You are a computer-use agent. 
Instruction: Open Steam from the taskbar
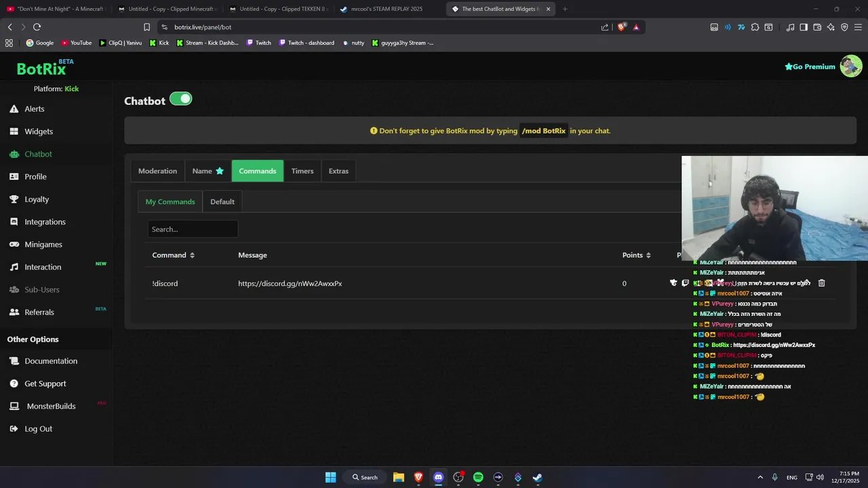538,477
